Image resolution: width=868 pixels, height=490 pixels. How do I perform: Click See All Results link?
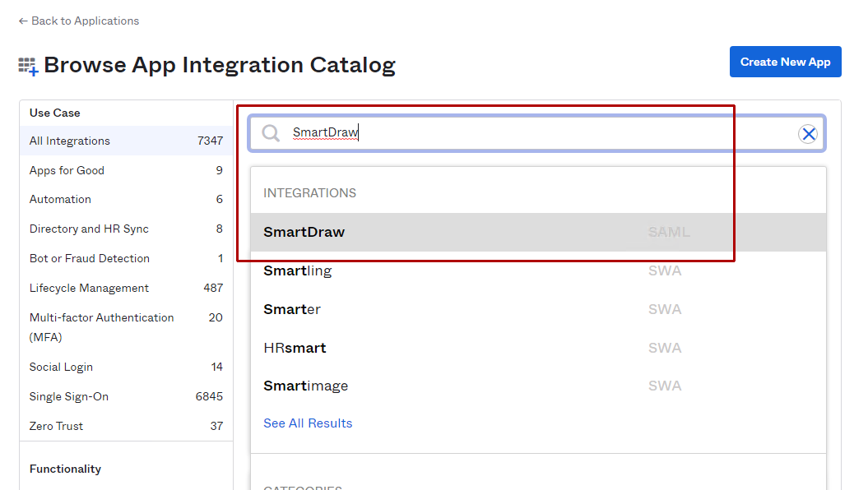(x=308, y=423)
